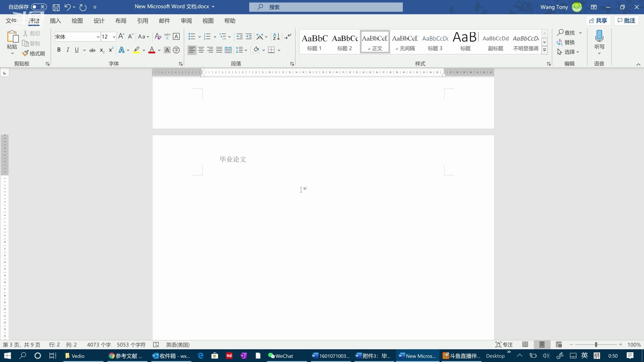Click 批注 Comments button
Image resolution: width=644 pixels, height=362 pixels.
point(628,20)
